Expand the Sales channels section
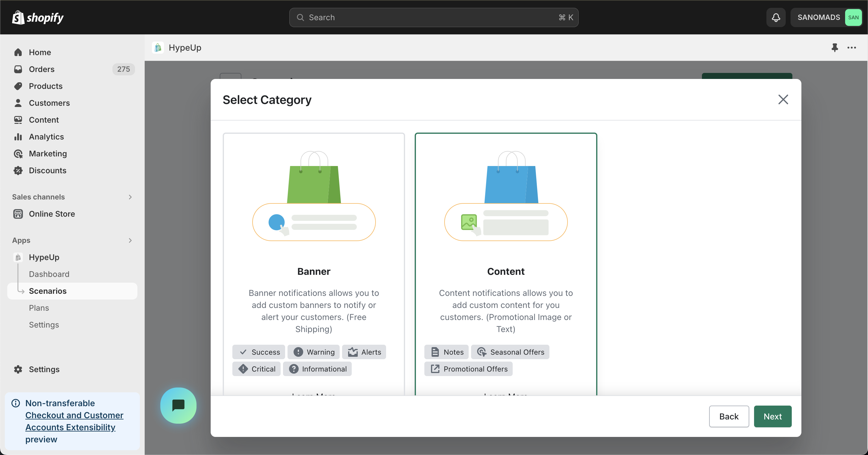The height and width of the screenshot is (455, 868). pos(130,197)
